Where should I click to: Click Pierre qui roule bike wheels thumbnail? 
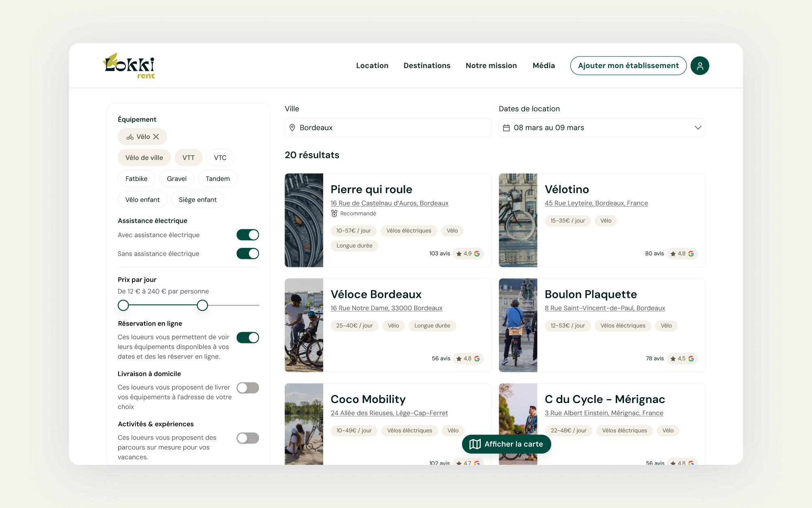[304, 220]
